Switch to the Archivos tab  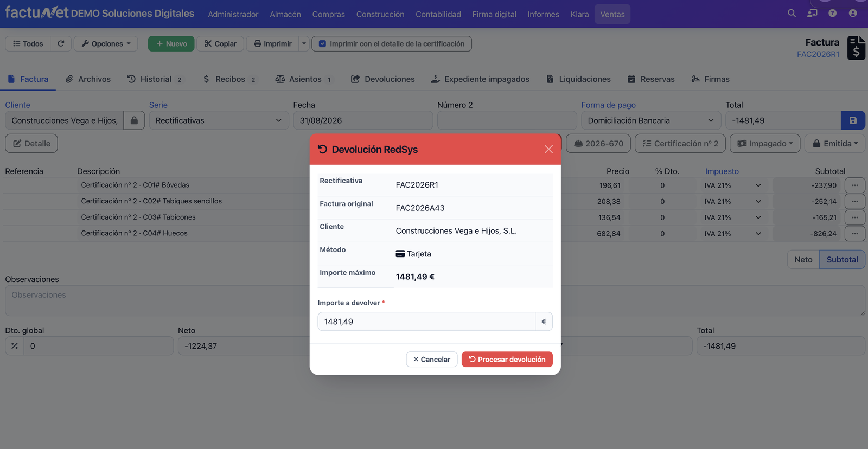coord(88,79)
